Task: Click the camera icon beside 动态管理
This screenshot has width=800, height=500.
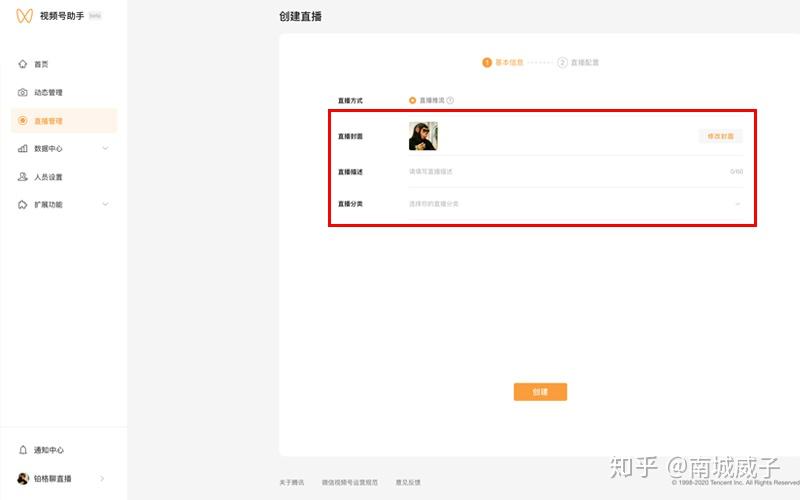Action: click(x=22, y=92)
